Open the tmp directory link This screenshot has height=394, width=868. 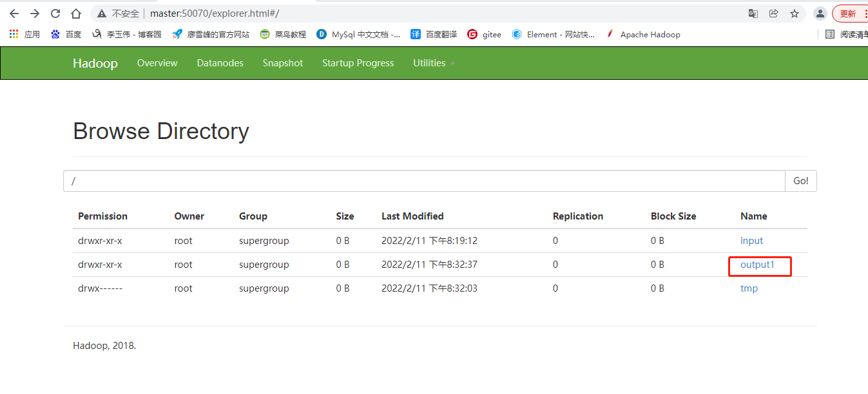tap(749, 288)
